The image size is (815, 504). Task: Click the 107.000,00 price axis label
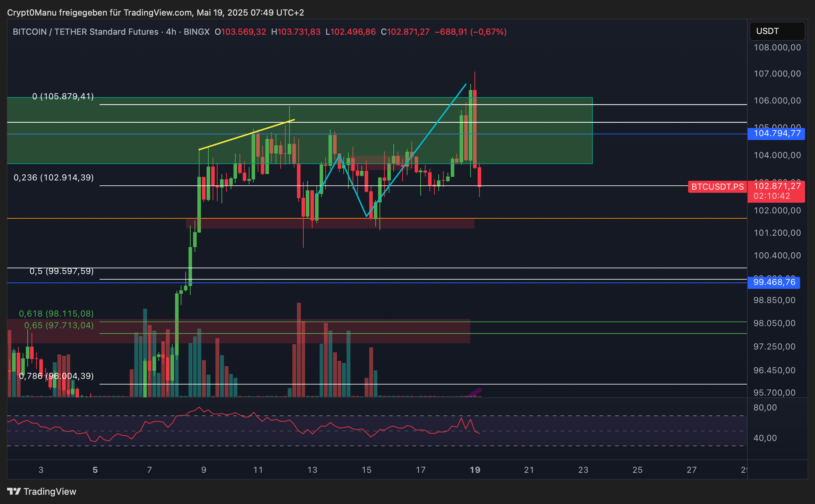[x=777, y=74]
